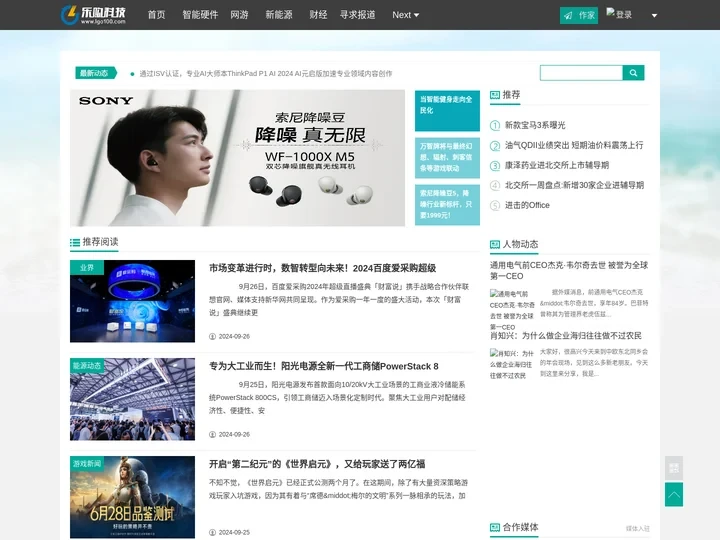Screen dimensions: 720x540
Task: Open 油气QDII业绩突出 article
Action: pyautogui.click(x=574, y=145)
